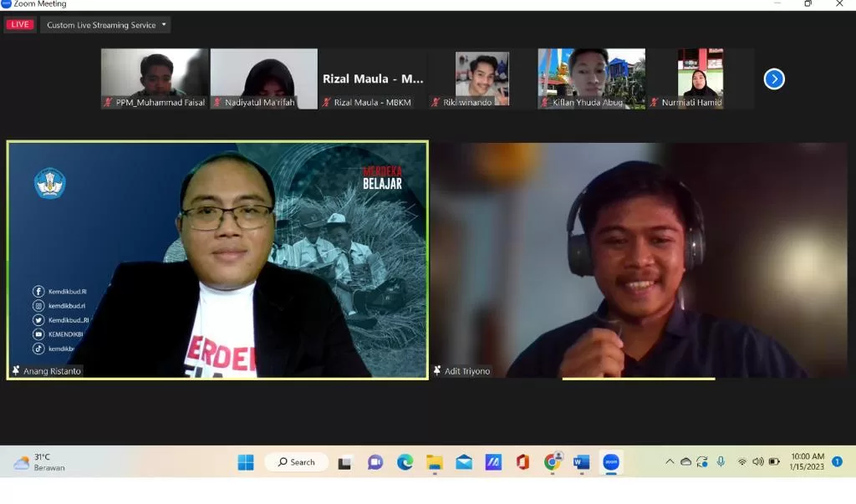
Task: Click the Zoom icon on taskbar
Action: pos(611,462)
